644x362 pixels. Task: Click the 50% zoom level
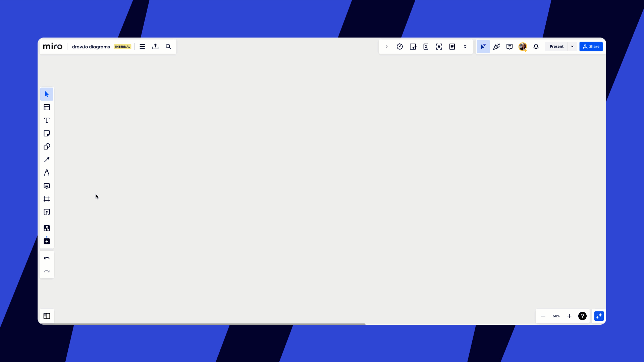click(x=556, y=316)
